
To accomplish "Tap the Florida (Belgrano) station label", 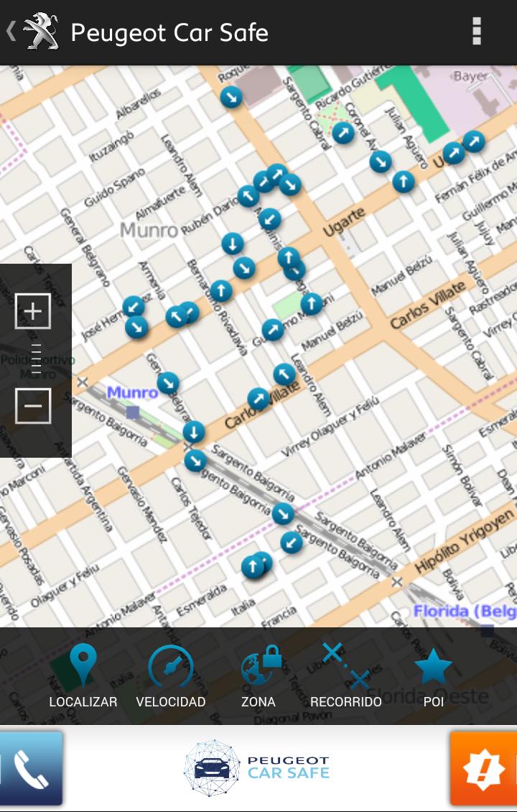I will pos(465,612).
